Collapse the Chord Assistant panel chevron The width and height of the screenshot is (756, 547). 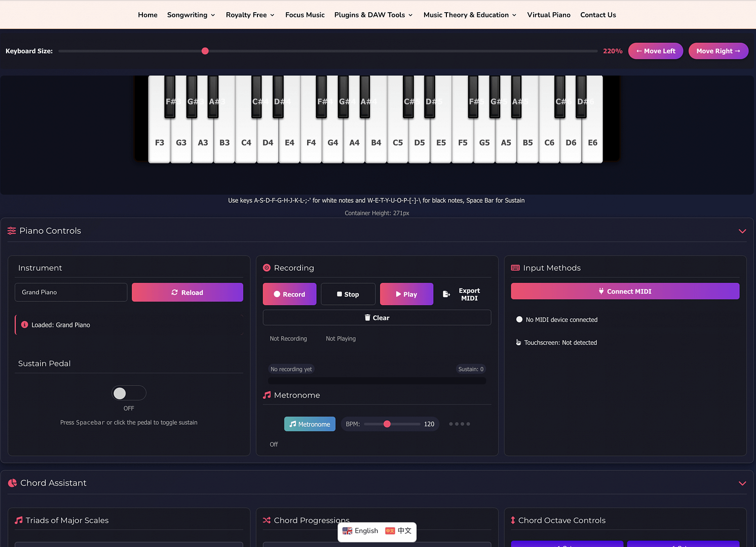click(x=742, y=484)
